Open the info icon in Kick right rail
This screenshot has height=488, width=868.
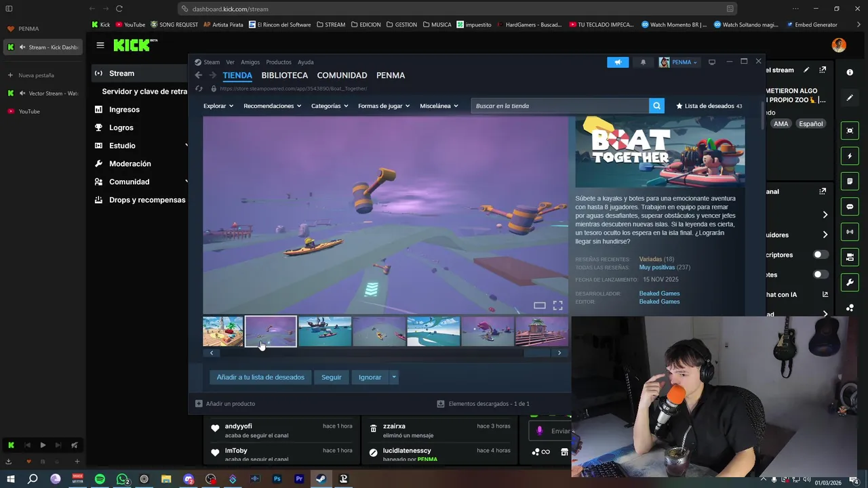(x=850, y=72)
